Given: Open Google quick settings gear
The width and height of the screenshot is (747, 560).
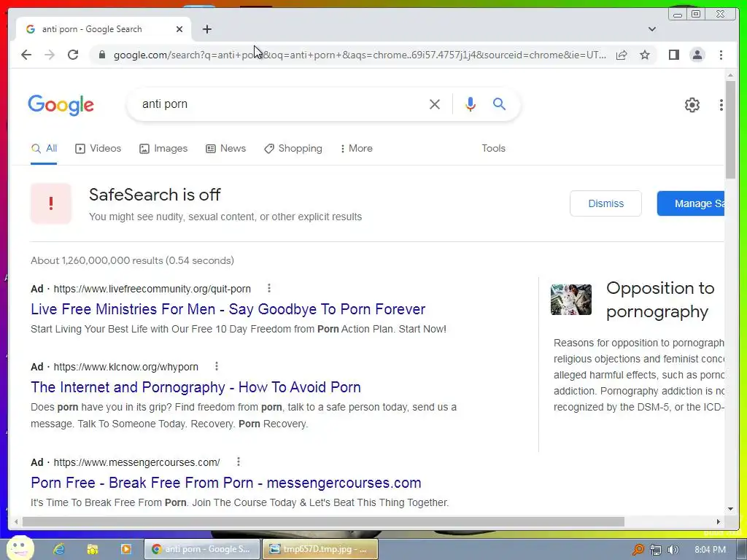Looking at the screenshot, I should coord(692,105).
